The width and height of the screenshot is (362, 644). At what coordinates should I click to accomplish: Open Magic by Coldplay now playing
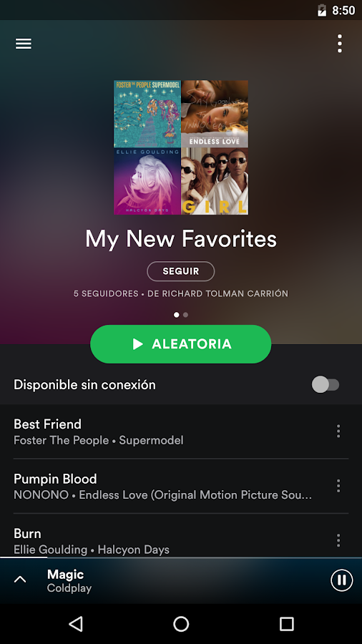coord(69,581)
